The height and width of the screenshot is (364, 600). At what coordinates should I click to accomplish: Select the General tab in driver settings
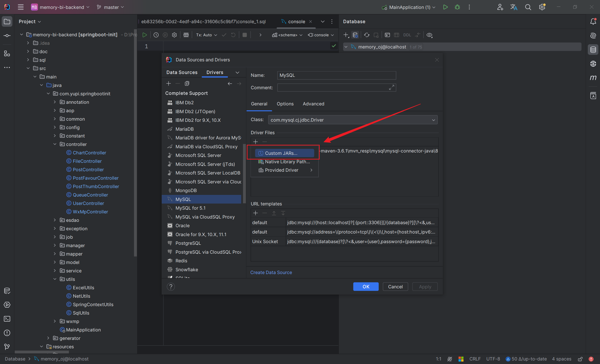pos(259,104)
